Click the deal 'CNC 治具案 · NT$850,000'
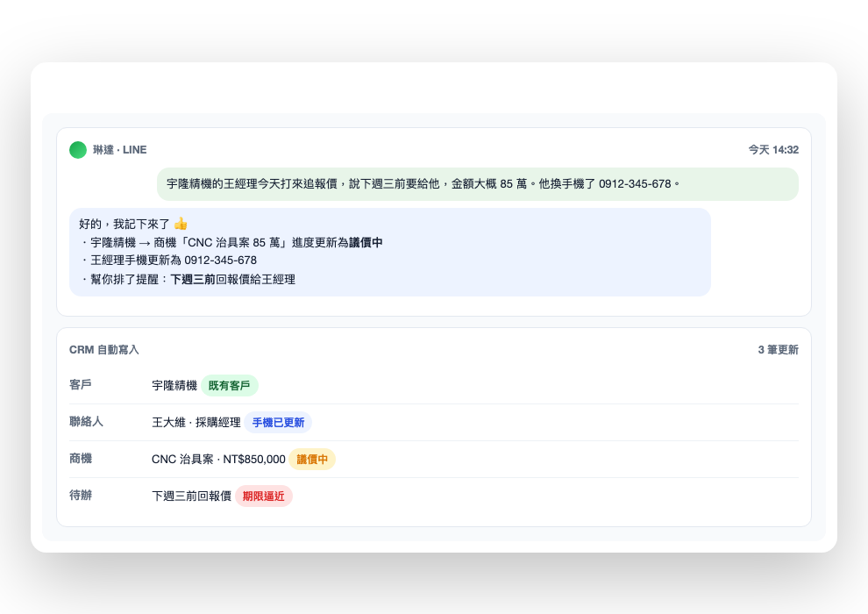 click(218, 459)
